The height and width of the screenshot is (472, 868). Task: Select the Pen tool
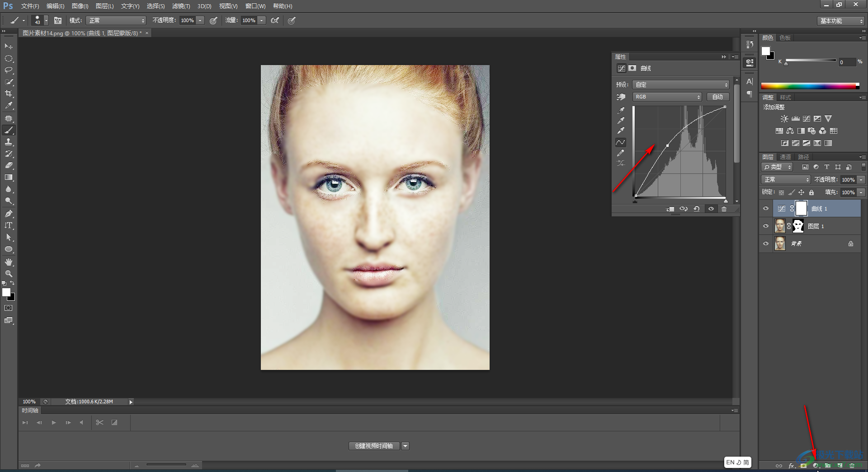pos(9,214)
